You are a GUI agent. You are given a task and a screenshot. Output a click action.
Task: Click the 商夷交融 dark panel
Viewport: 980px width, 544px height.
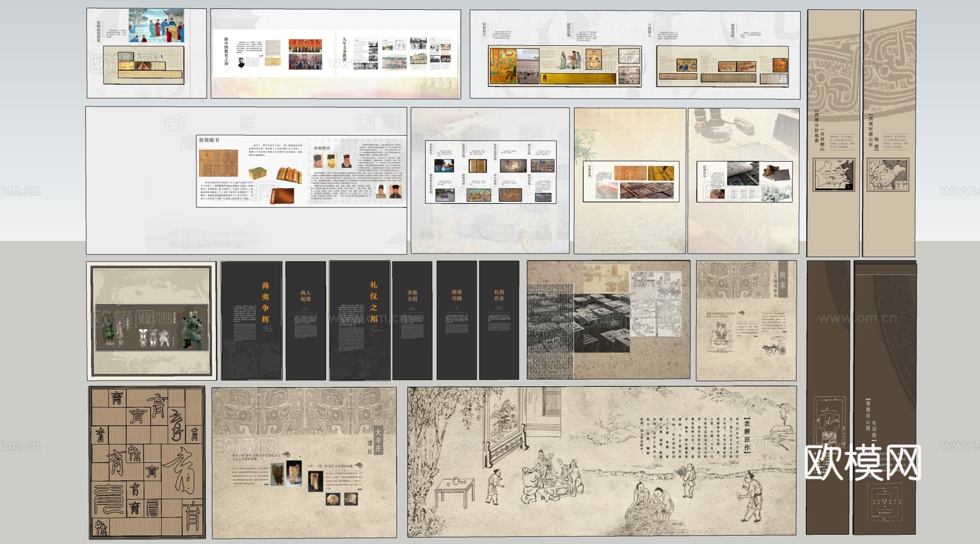tap(456, 320)
